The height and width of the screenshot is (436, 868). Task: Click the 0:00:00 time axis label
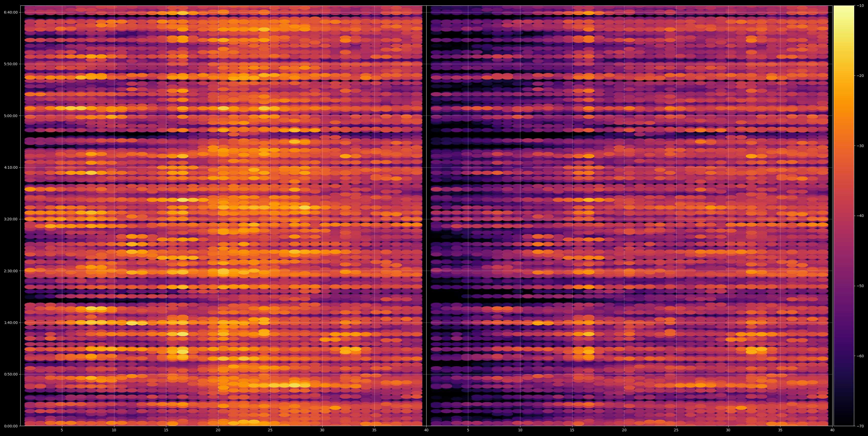point(11,426)
